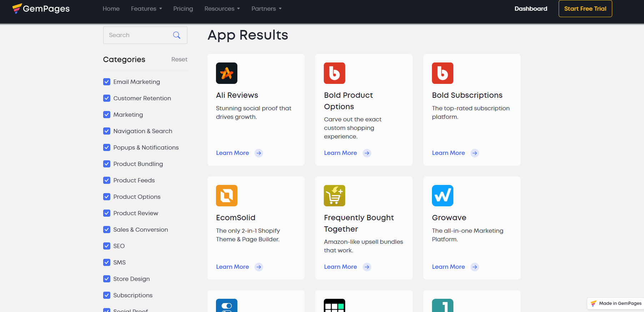Expand the Resources dropdown menu

point(222,9)
